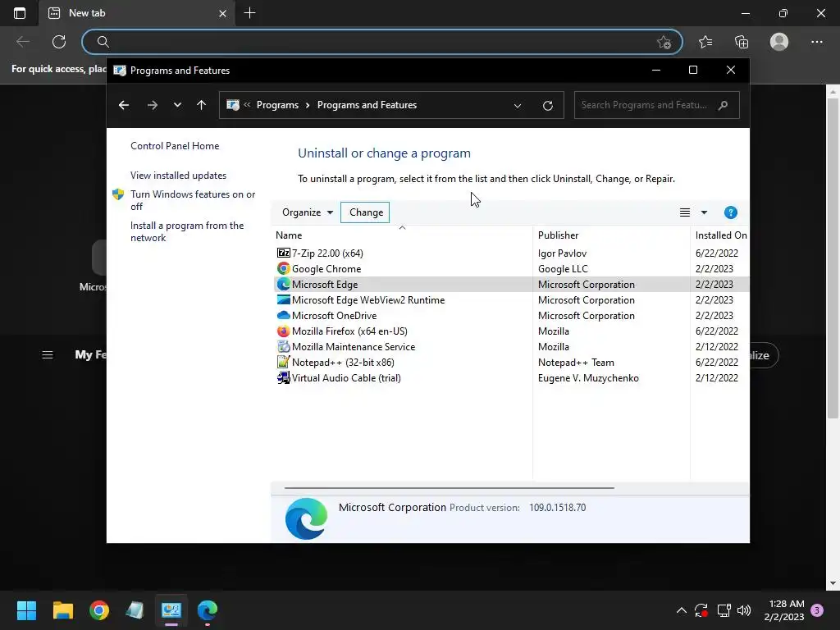Open the My Feed hamburger menu in Edge
This screenshot has height=630, width=840.
[47, 354]
